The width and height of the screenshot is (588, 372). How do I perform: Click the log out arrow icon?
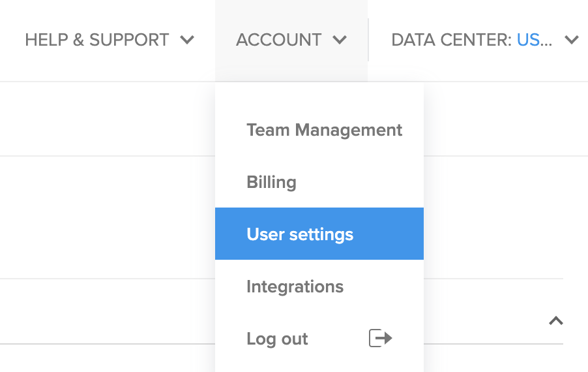(380, 338)
